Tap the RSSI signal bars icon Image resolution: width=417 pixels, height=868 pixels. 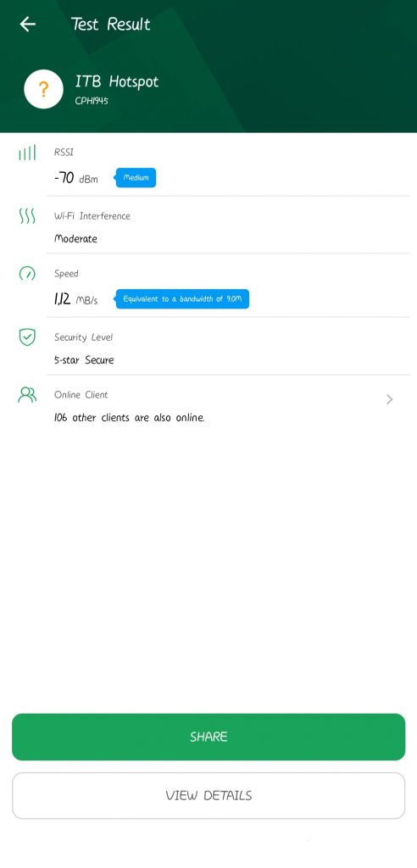pyautogui.click(x=27, y=153)
